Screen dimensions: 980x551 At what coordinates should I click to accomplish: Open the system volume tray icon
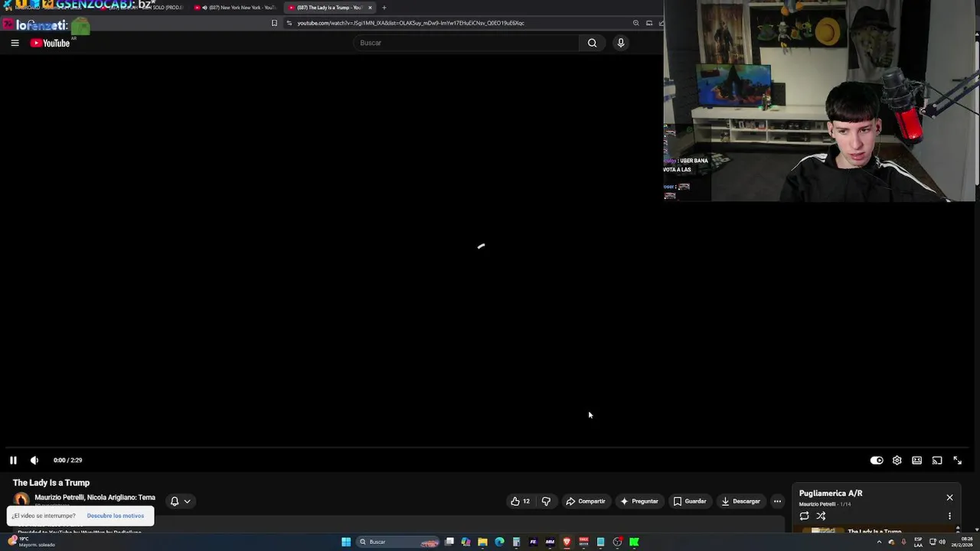coord(942,542)
